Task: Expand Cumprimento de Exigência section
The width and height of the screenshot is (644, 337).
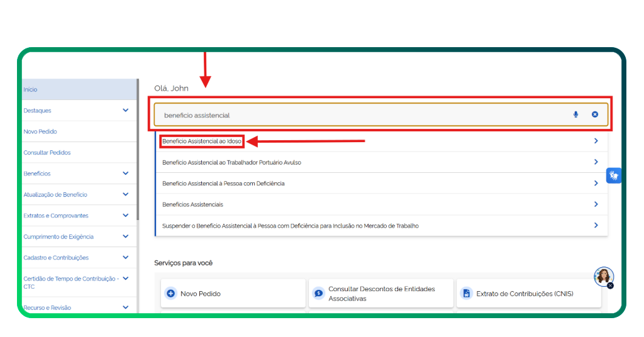Action: pos(125,236)
